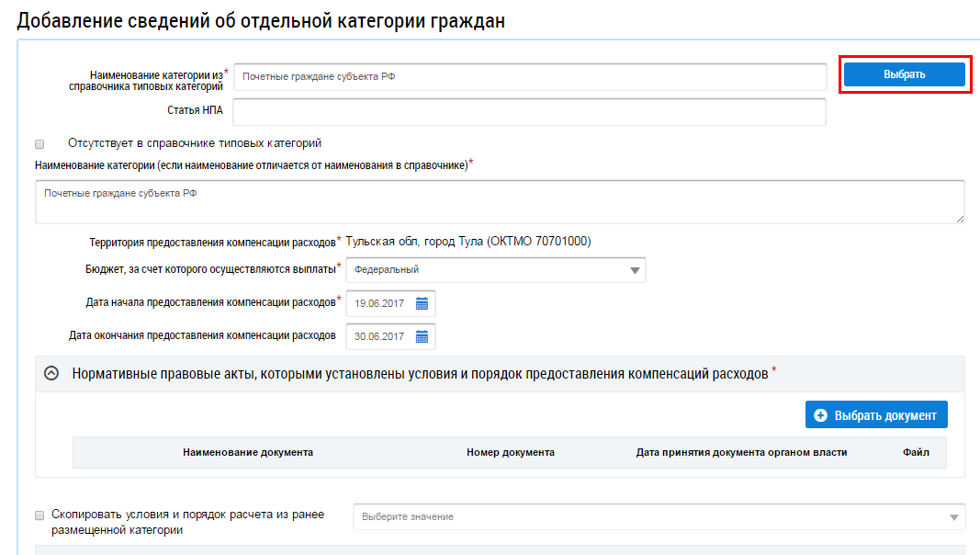Open the calendar for the compensation start date

(x=422, y=303)
